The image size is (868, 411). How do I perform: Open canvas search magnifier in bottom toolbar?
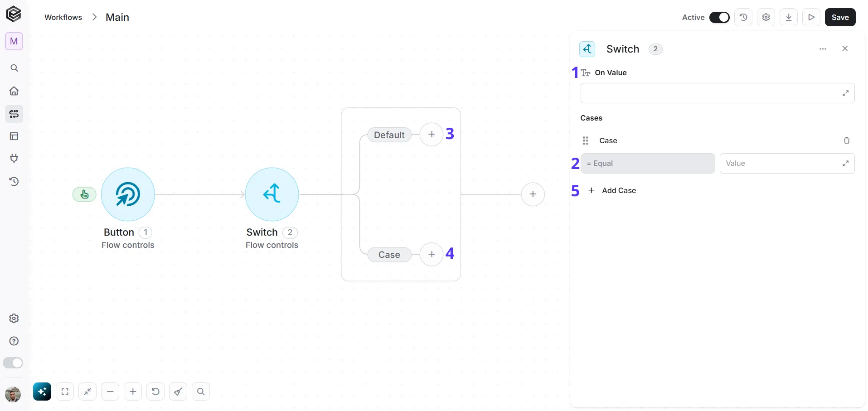click(201, 392)
